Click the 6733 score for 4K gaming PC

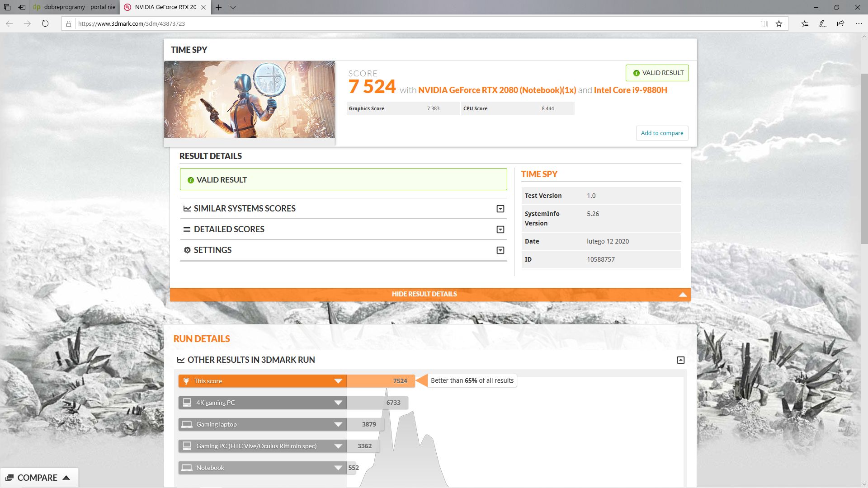click(x=393, y=403)
